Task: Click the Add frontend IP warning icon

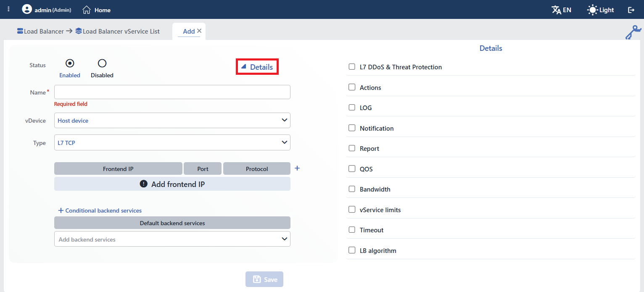Action: click(x=143, y=184)
